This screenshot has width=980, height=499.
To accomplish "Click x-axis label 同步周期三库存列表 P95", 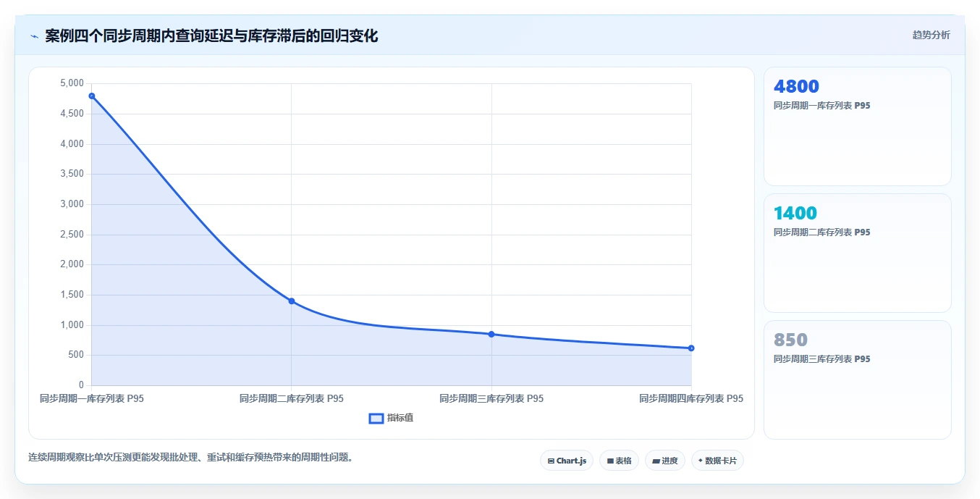I will (x=491, y=398).
